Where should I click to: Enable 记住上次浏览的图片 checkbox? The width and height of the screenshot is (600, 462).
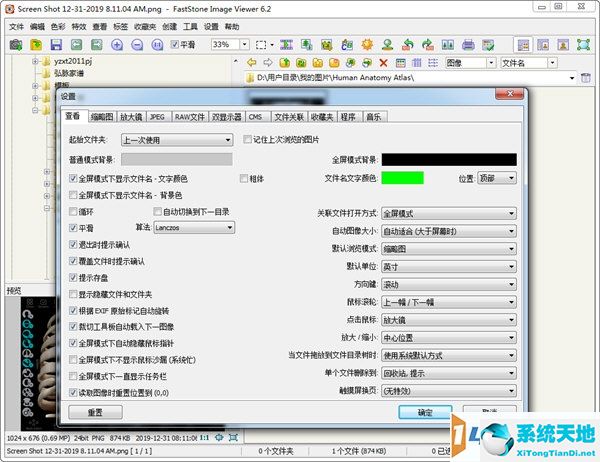247,139
